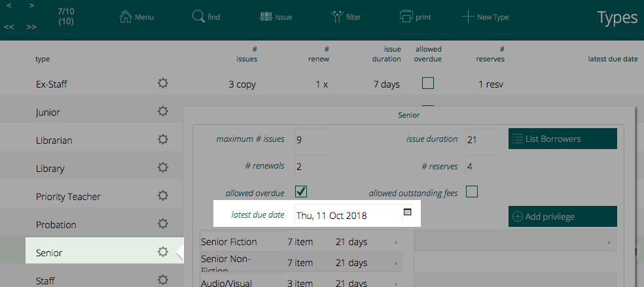The height and width of the screenshot is (287, 644).
Task: Click the List Borrowers button
Action: [562, 139]
